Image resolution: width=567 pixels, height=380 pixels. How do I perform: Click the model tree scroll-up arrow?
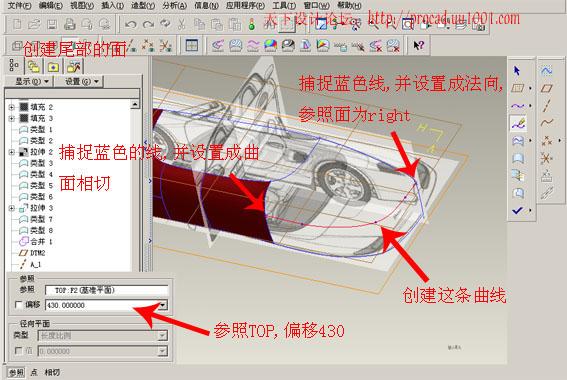[x=135, y=104]
